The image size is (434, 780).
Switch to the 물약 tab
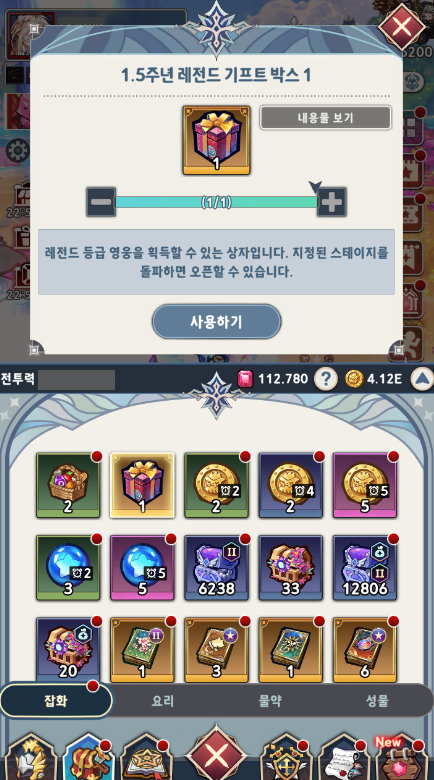pyautogui.click(x=270, y=701)
